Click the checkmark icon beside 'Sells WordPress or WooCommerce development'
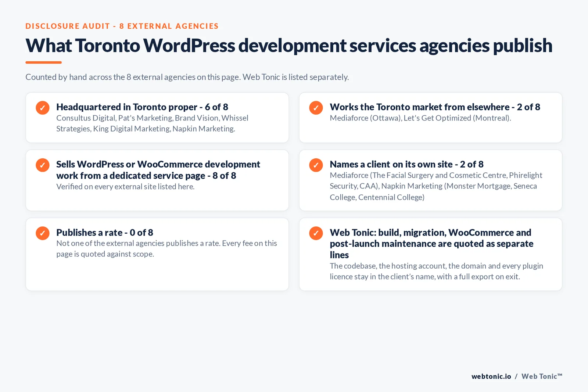588x392 pixels. click(x=43, y=165)
